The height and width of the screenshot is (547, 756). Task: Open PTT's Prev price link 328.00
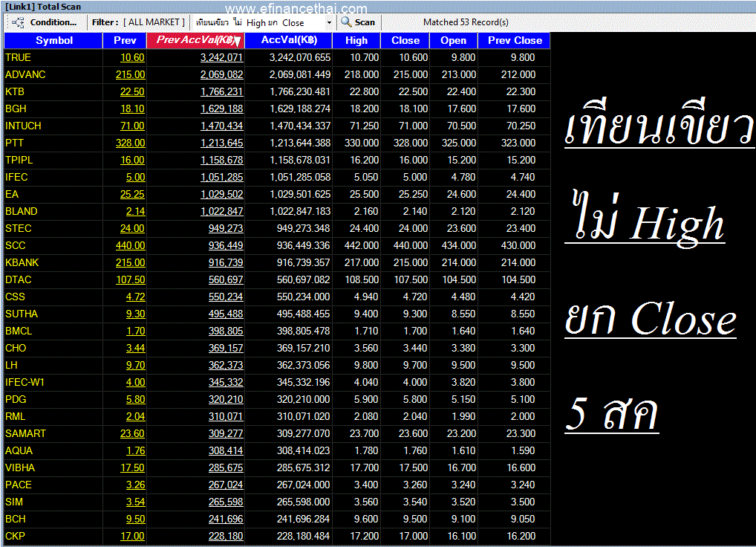pyautogui.click(x=130, y=143)
